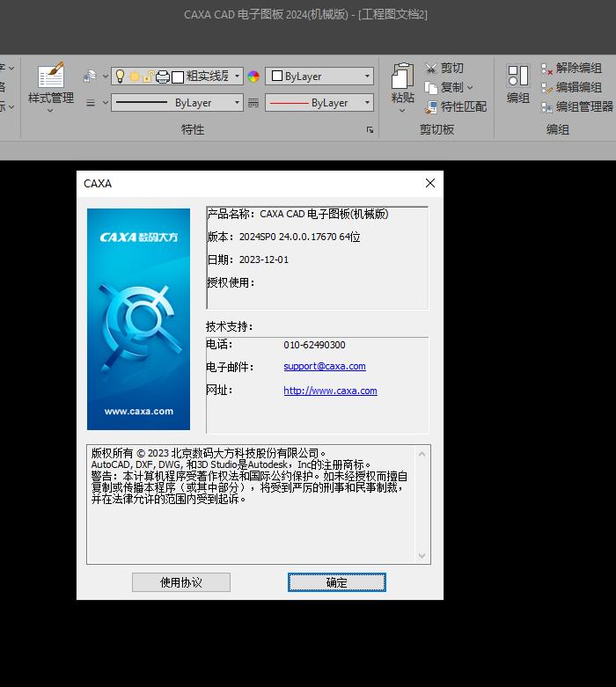Click 解除编组 ungroup tool
The width and height of the screenshot is (616, 687).
pos(571,68)
